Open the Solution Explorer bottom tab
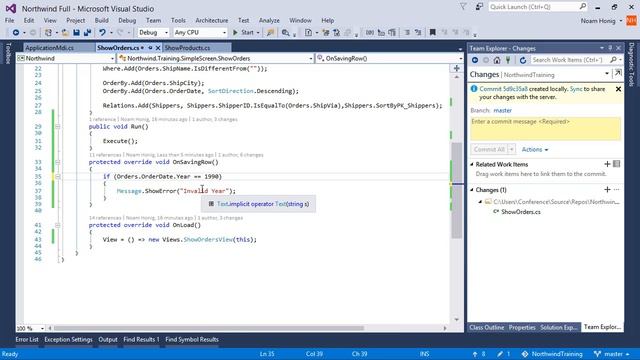This screenshot has height=360, width=640. coord(559,327)
